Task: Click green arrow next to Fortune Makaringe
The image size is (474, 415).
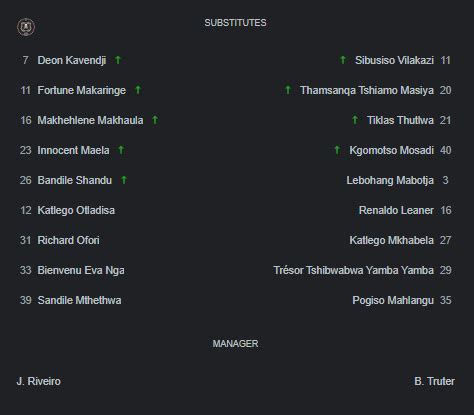Action: [138, 90]
